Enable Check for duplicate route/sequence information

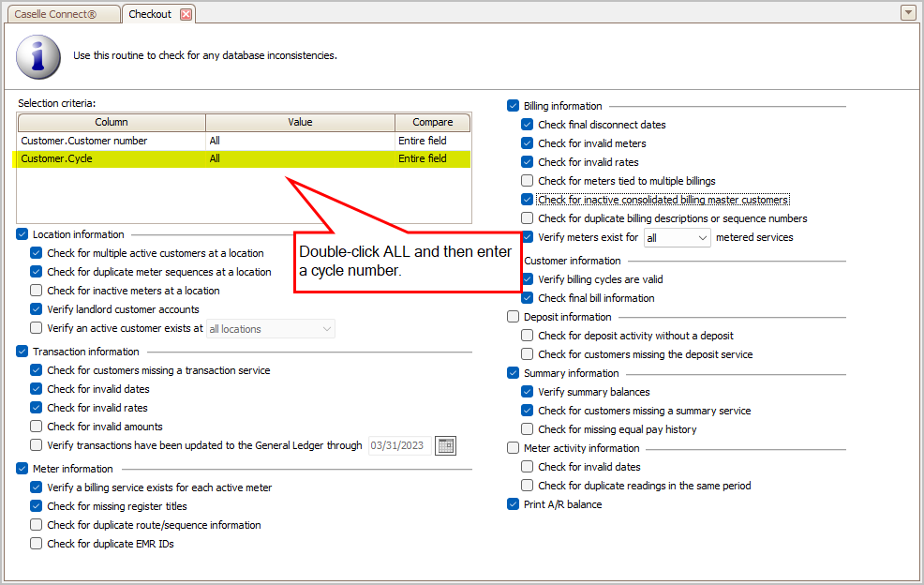[37, 525]
